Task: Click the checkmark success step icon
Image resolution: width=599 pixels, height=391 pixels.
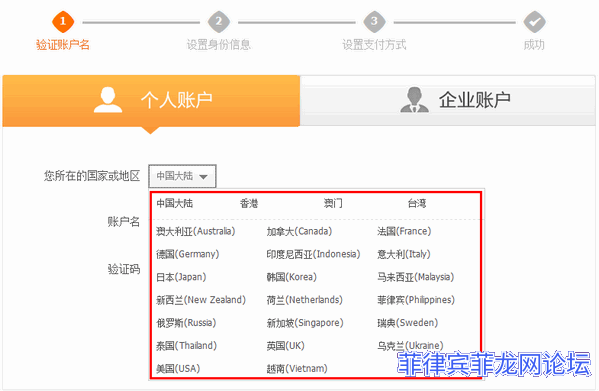Action: click(534, 21)
